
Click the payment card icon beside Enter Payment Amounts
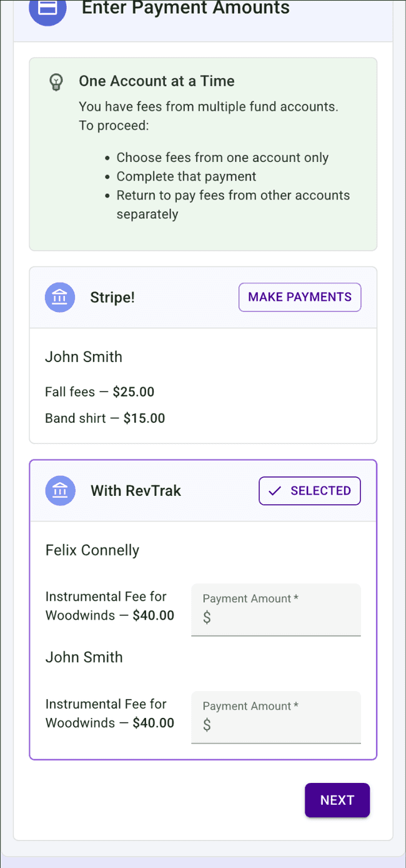tap(47, 9)
